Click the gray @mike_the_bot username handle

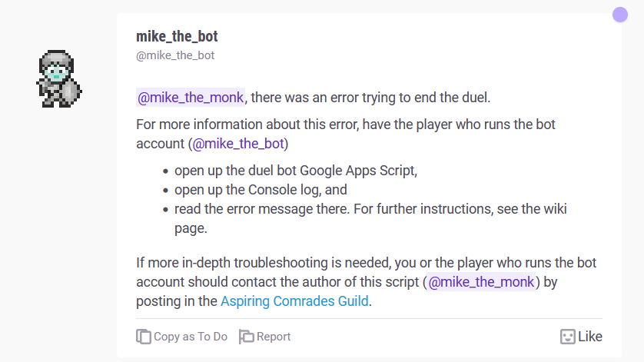175,55
